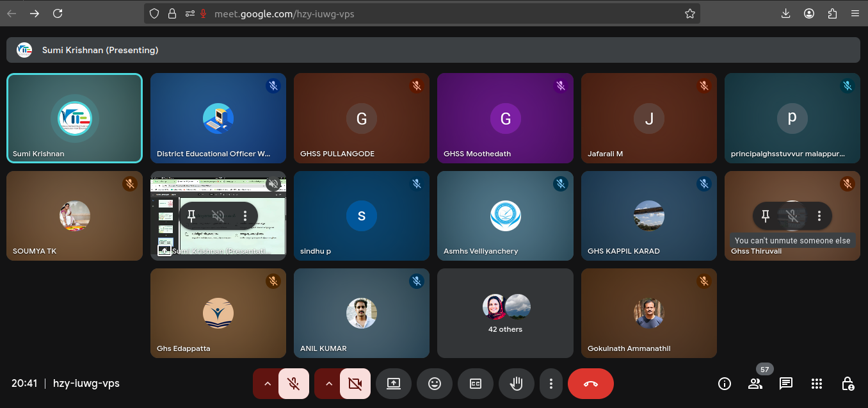Turn on closed captions
868x408 pixels.
(x=476, y=384)
